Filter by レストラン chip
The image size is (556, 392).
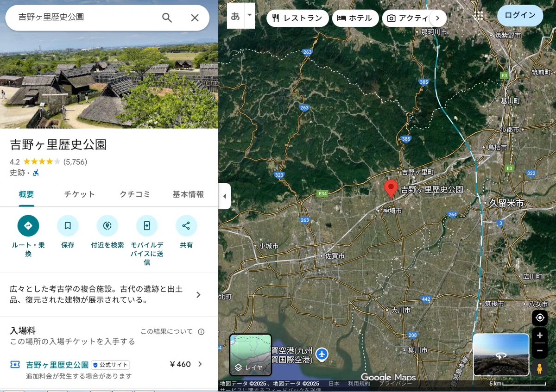[297, 18]
